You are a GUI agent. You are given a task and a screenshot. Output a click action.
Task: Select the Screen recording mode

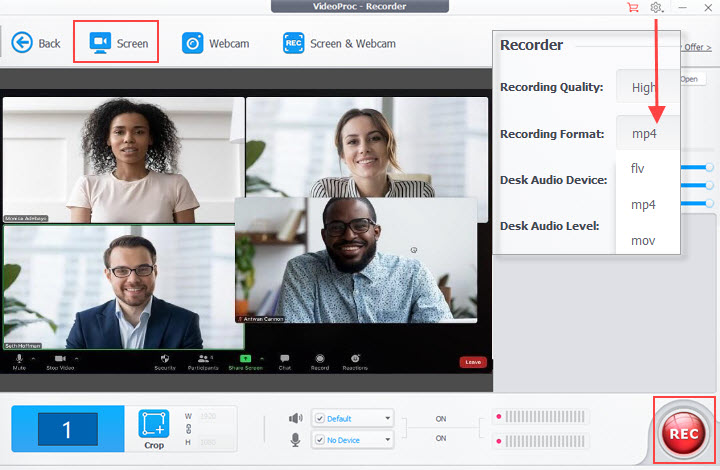point(118,43)
